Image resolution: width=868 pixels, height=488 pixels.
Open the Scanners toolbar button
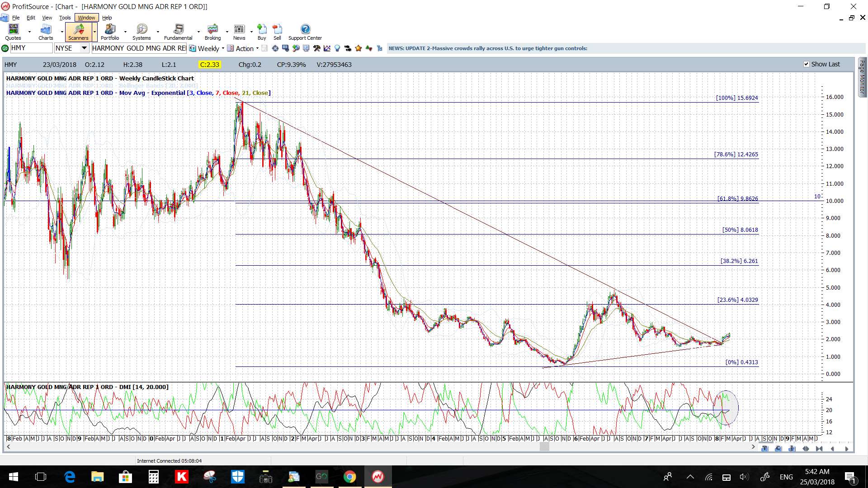pyautogui.click(x=78, y=32)
